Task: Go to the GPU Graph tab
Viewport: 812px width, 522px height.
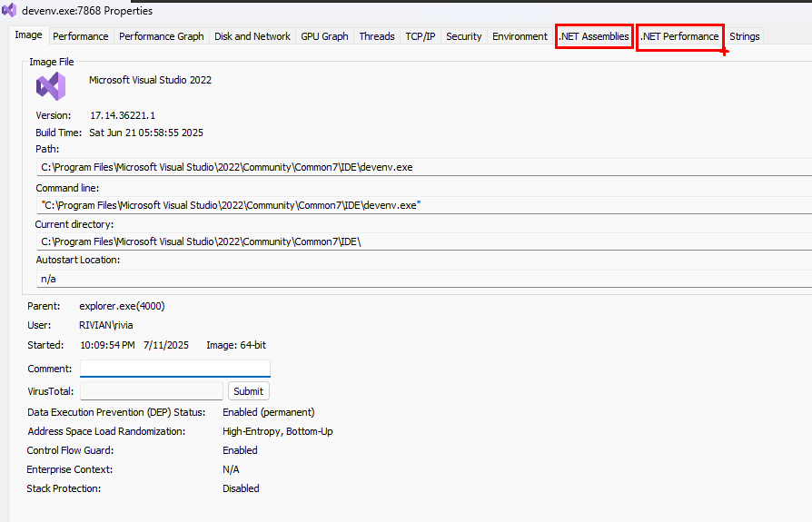Action: [324, 36]
